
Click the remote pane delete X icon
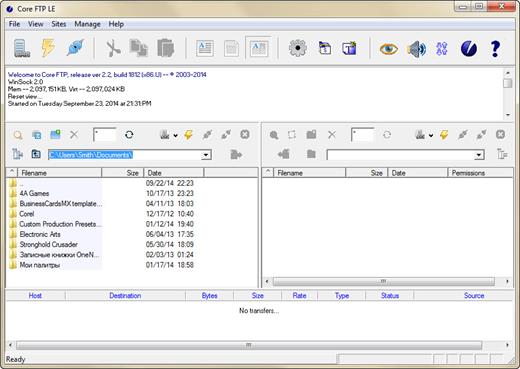[332, 135]
